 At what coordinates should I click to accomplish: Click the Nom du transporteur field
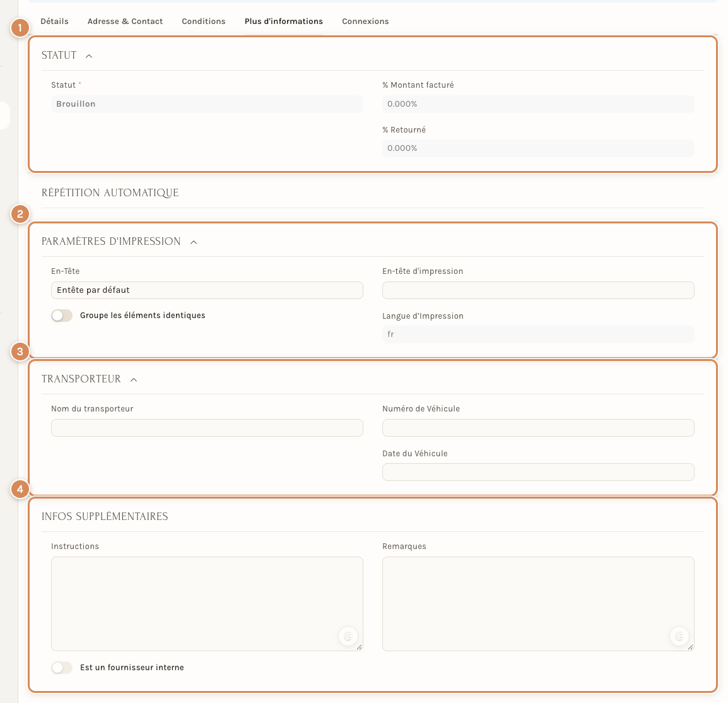pyautogui.click(x=207, y=428)
